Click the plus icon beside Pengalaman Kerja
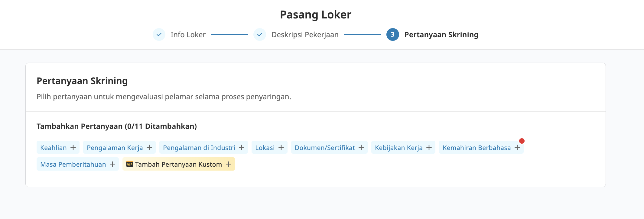This screenshot has height=219, width=644. click(x=149, y=148)
